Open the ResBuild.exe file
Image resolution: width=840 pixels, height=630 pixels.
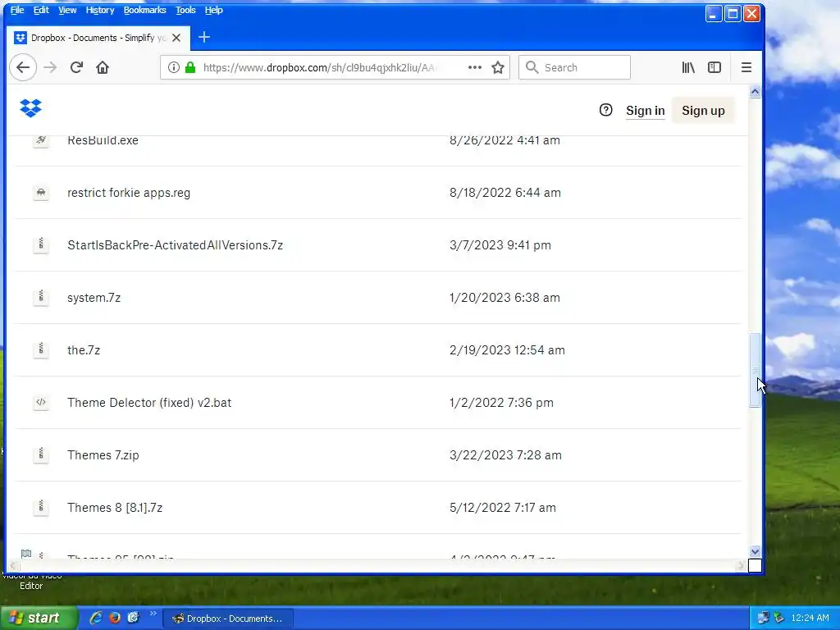tap(103, 141)
